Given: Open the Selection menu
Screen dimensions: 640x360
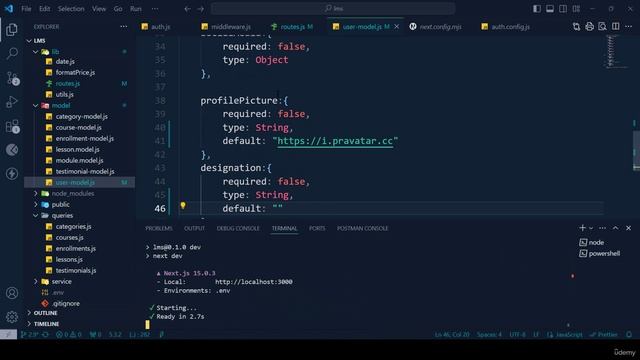Looking at the screenshot, I should coord(71,9).
